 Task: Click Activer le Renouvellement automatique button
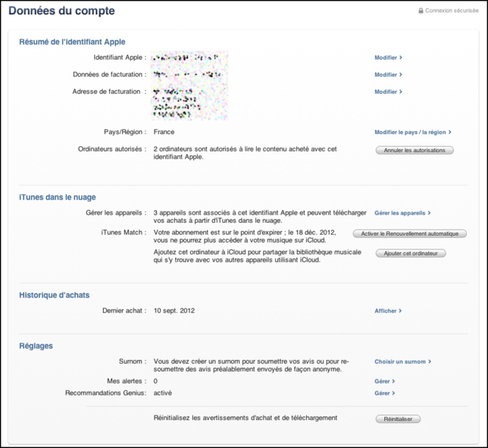coord(409,233)
